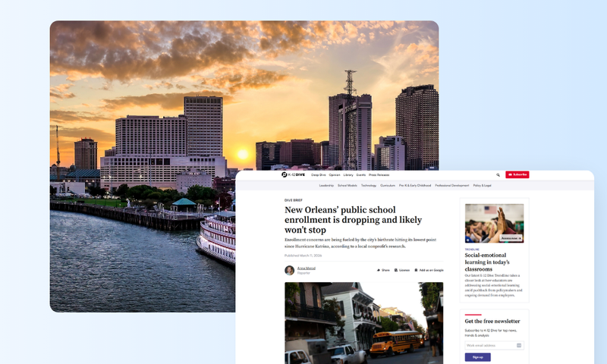This screenshot has height=364, width=607.
Task: Click the New Orleans enrollment headline
Action: pos(353,220)
